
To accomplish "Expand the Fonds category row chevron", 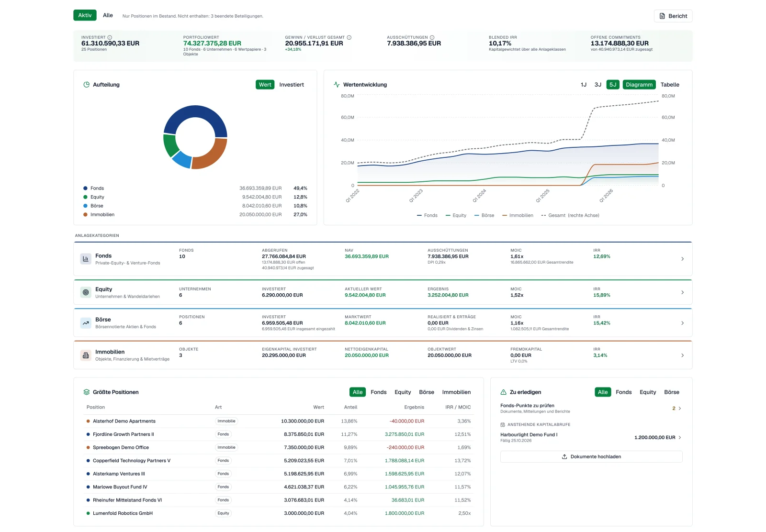I will (682, 259).
